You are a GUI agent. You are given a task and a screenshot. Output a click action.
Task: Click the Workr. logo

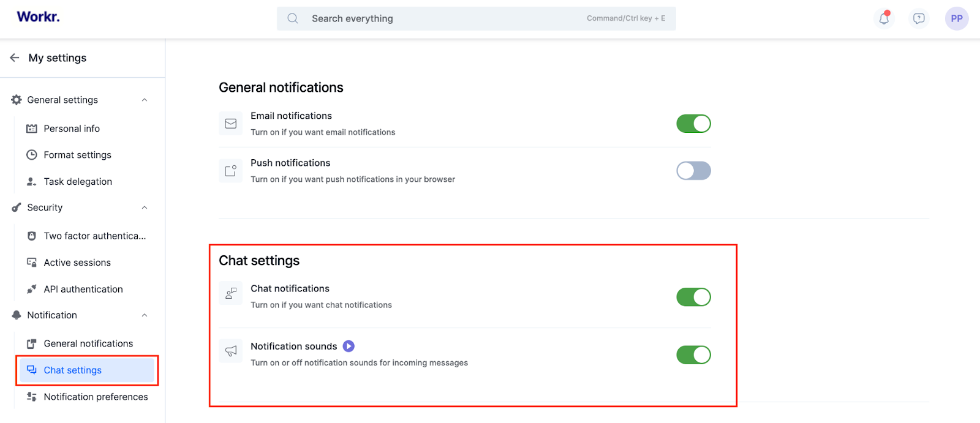[x=38, y=17]
